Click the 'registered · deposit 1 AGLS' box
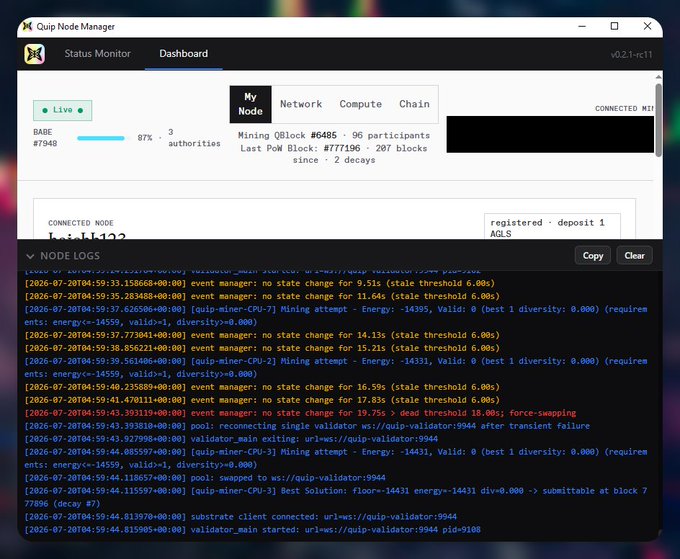 coord(552,227)
